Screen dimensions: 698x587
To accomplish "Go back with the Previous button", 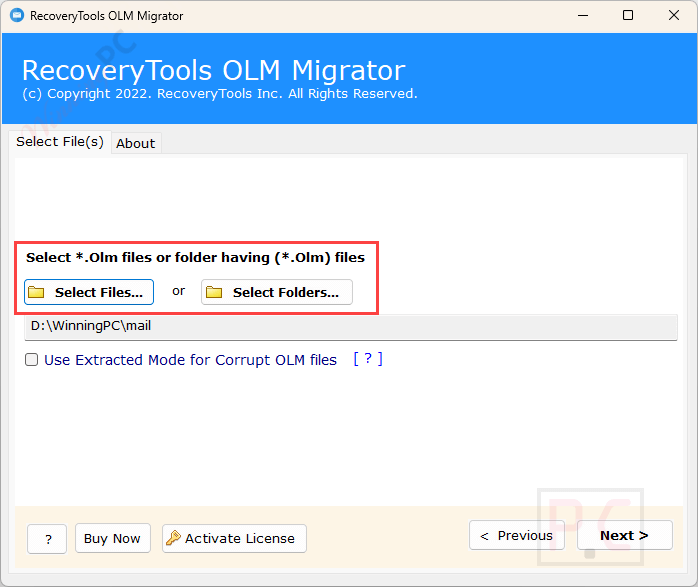I will 517,535.
